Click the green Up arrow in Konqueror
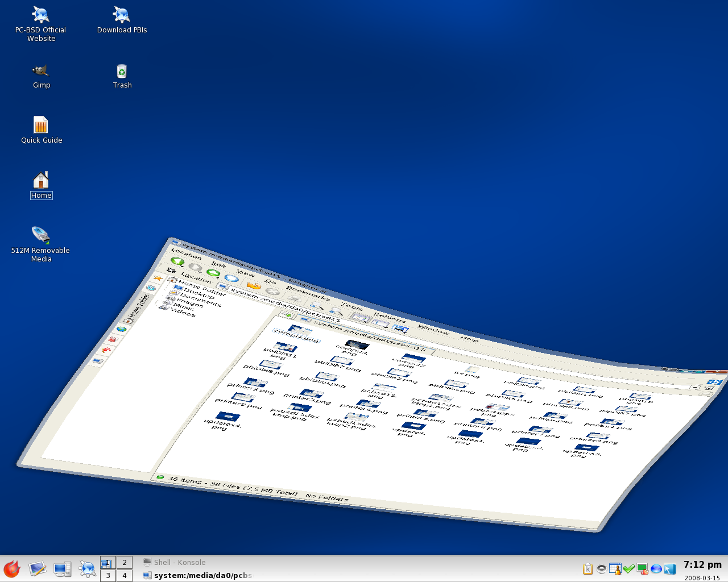 (213, 272)
